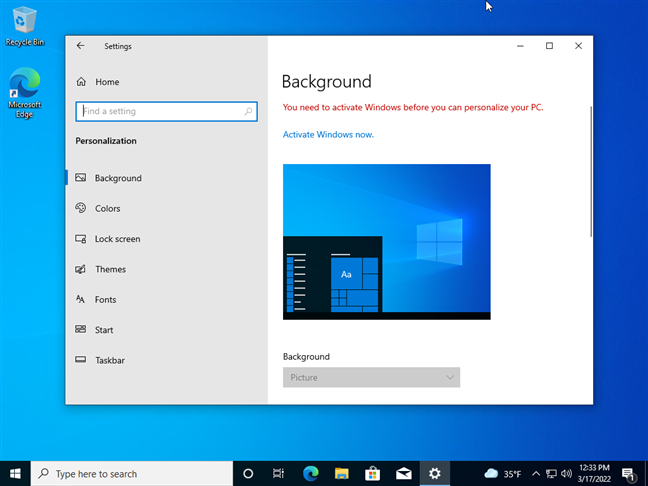Click the Lock screen icon
Image resolution: width=648 pixels, height=486 pixels.
81,238
